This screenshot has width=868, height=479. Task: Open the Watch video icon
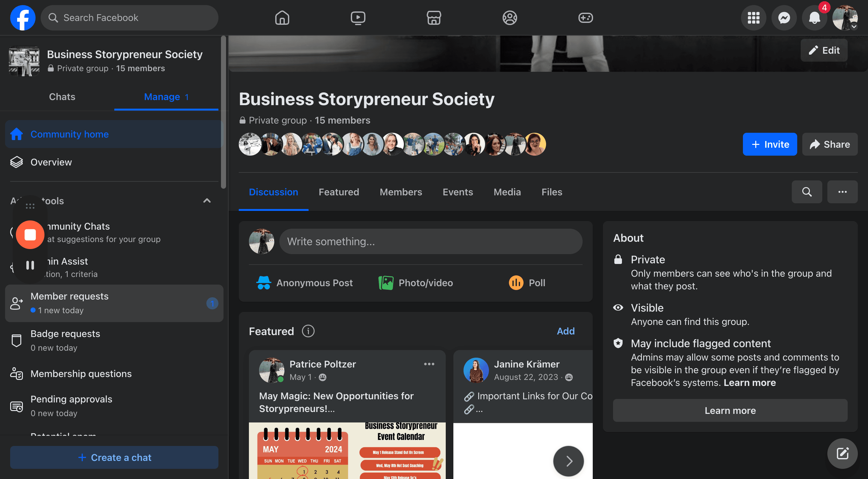point(358,17)
